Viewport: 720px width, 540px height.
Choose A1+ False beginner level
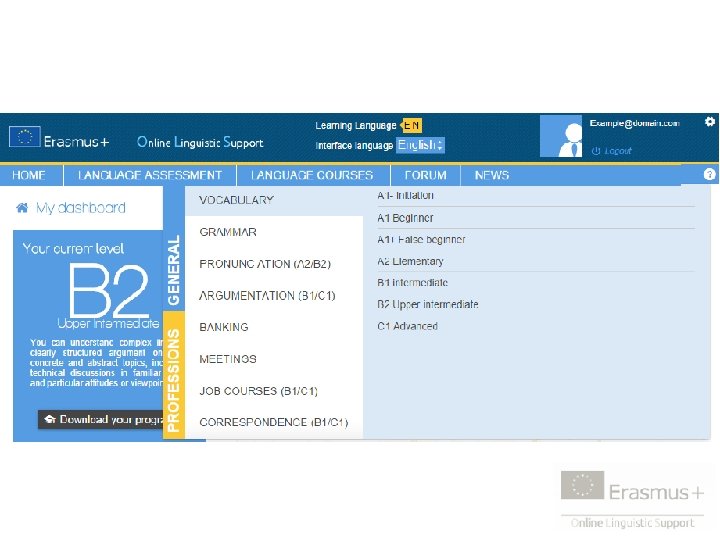click(x=422, y=239)
